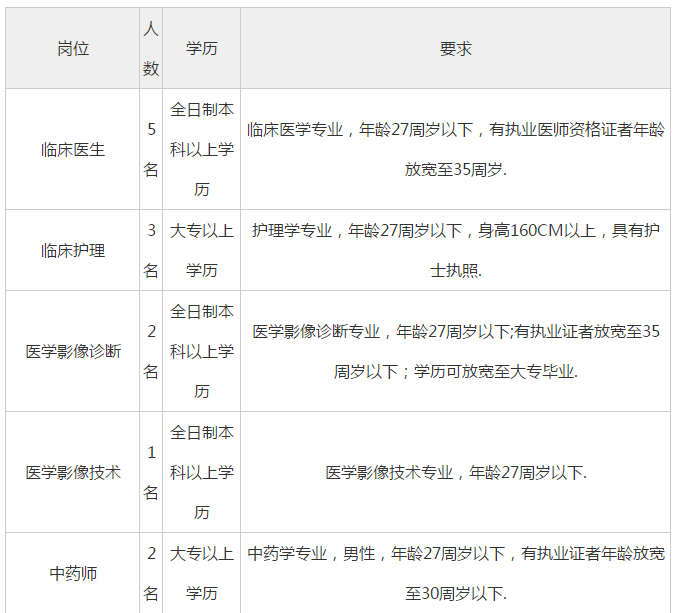Select the 医学影像技术专业 requirements text
674x613 pixels.
(x=455, y=472)
